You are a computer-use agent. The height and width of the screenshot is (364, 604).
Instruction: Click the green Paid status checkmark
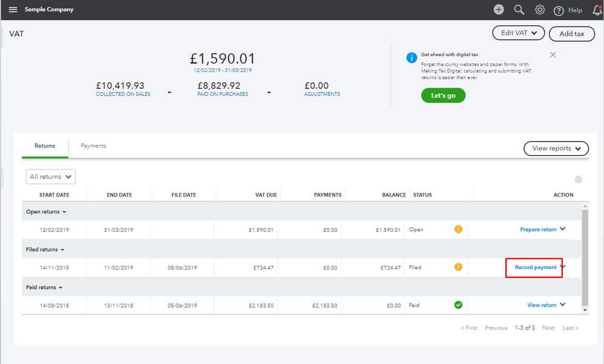pyautogui.click(x=458, y=305)
